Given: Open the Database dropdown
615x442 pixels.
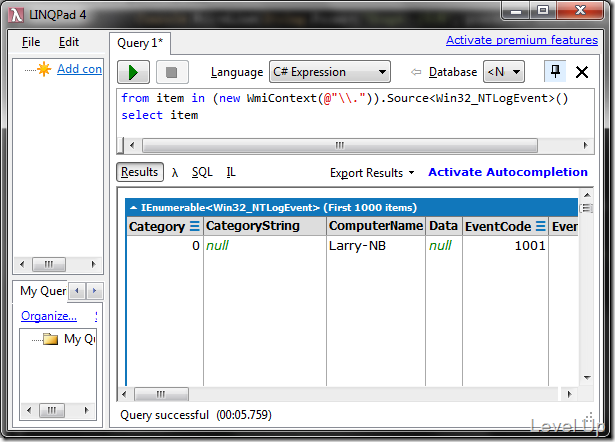Looking at the screenshot, I should pyautogui.click(x=504, y=72).
